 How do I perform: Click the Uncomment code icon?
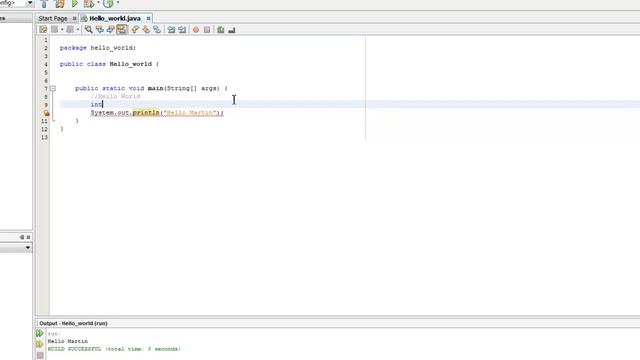pos(232,29)
